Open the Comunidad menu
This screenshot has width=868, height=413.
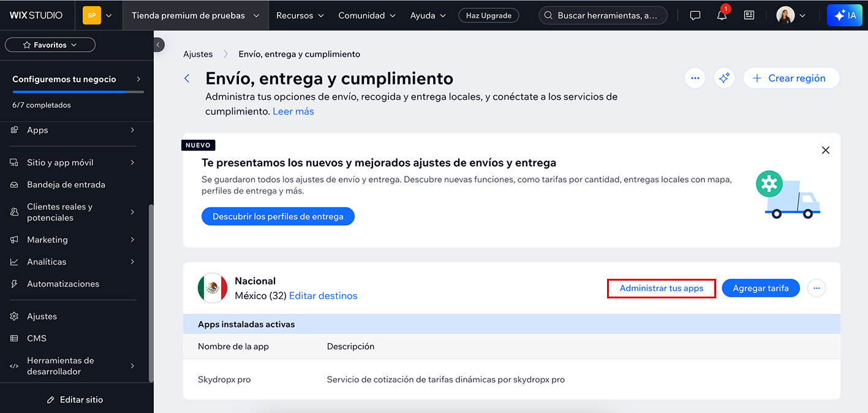[367, 15]
